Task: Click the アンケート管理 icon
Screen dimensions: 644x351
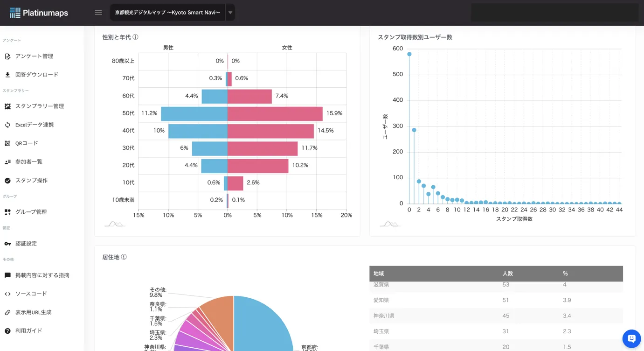Action: 7,56
